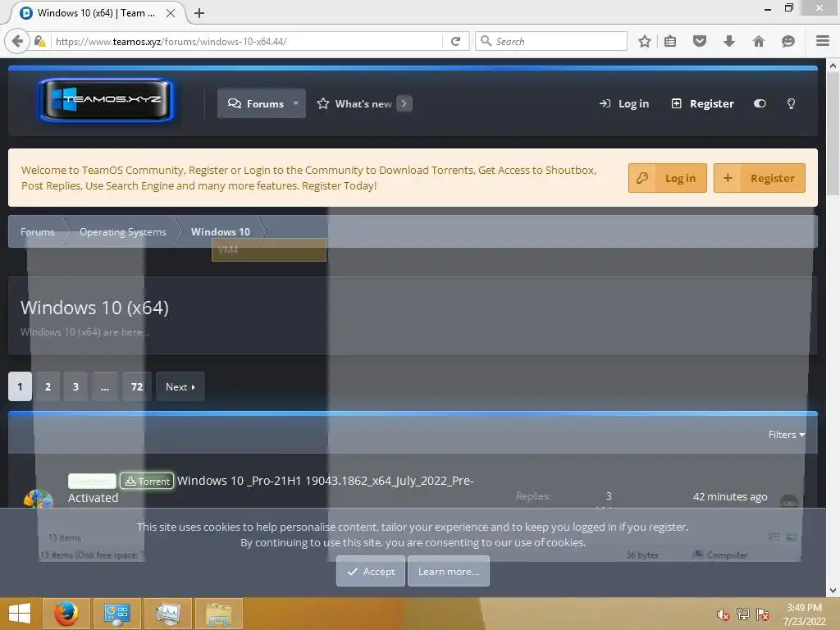The image size is (840, 630).
Task: Go to page 72
Action: coord(137,386)
